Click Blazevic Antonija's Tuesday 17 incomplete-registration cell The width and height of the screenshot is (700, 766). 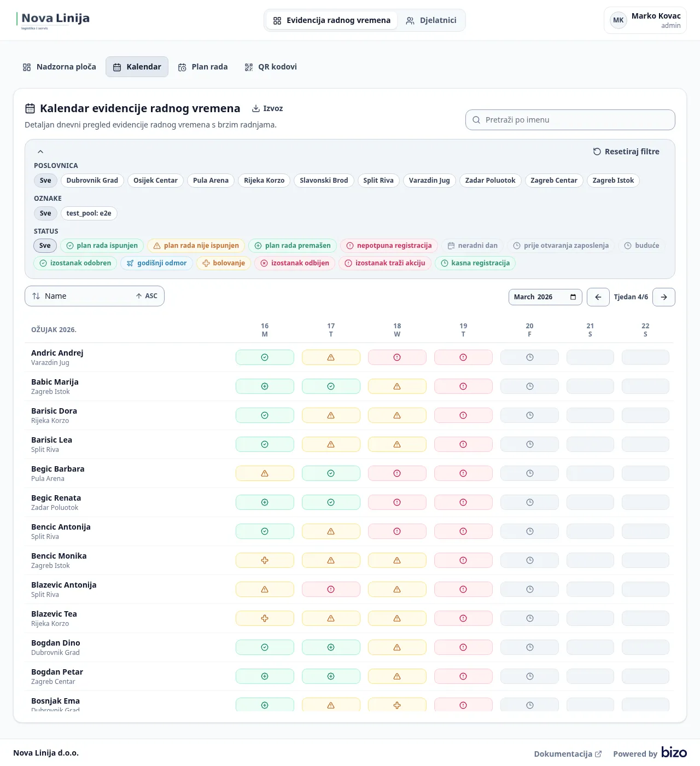click(x=331, y=589)
